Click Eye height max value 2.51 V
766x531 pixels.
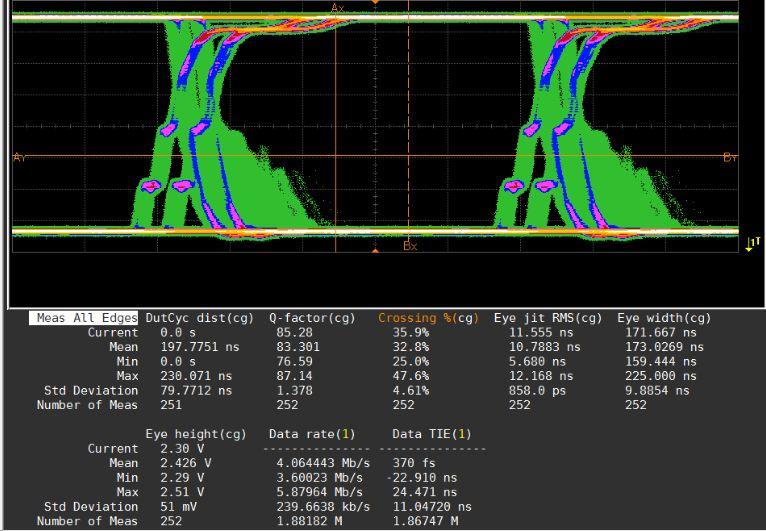182,492
